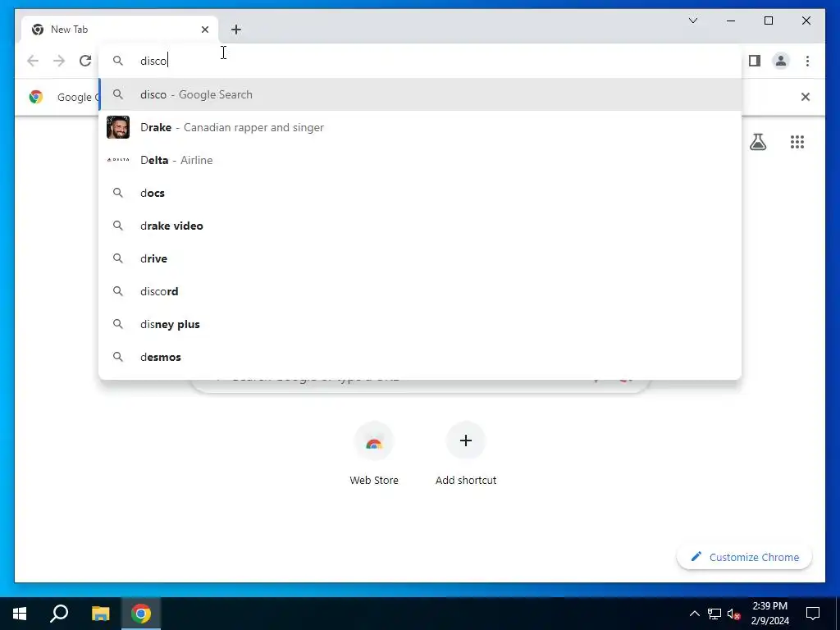Open the Web Store shortcut
The width and height of the screenshot is (840, 630).
point(374,454)
